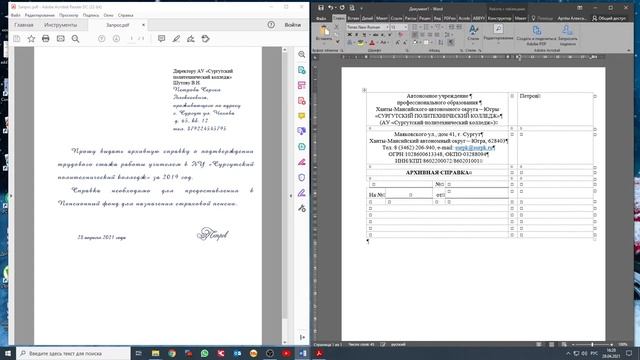The image size is (640, 360).
Task: Open the Файл menu in Acrobat Reader
Action: pyautogui.click(x=16, y=15)
